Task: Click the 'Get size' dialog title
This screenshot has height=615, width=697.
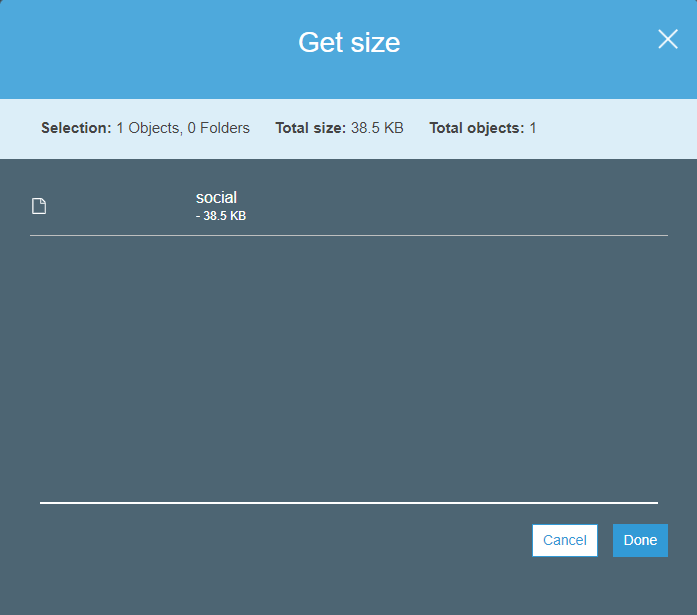Action: tap(349, 43)
